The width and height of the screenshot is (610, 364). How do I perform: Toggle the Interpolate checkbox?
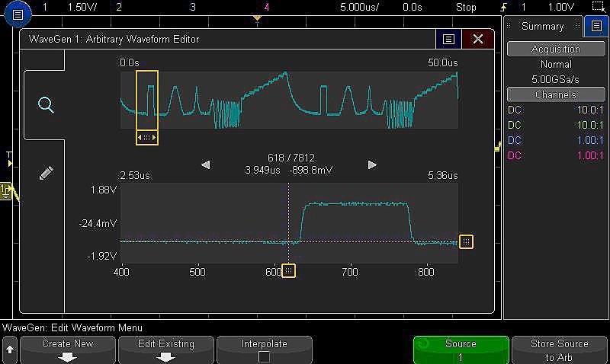264,356
